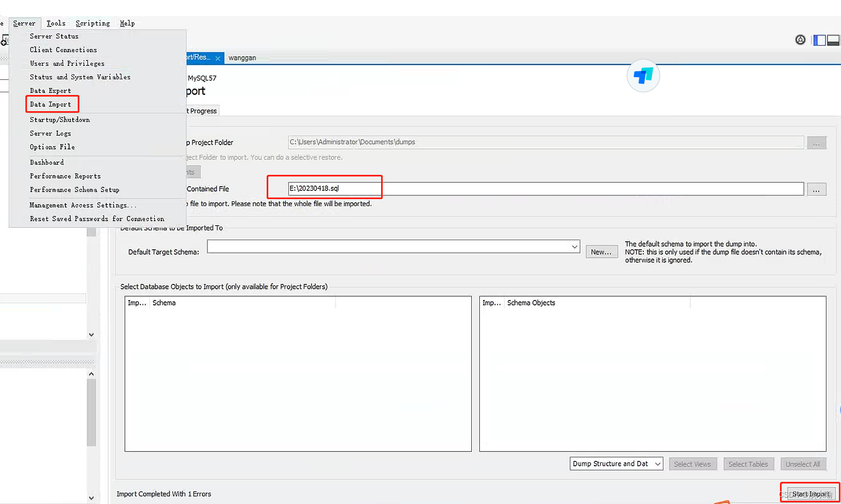Click the Schema column header
Image resolution: width=841 pixels, height=504 pixels.
[x=242, y=303]
